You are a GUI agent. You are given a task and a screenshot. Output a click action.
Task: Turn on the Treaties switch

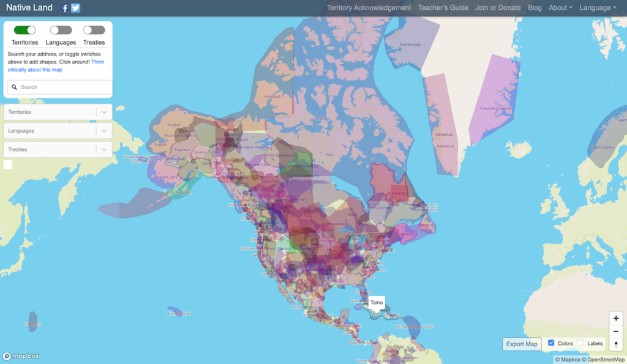coord(94,30)
